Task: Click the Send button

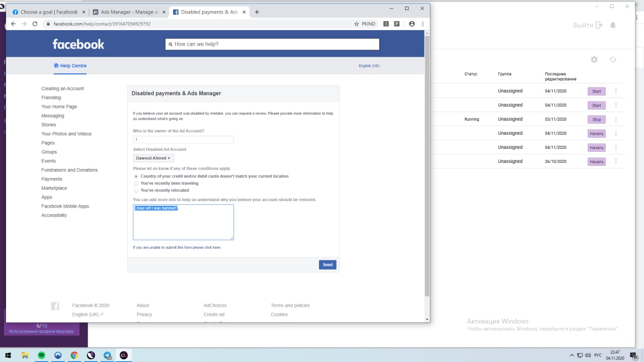Action: (328, 264)
